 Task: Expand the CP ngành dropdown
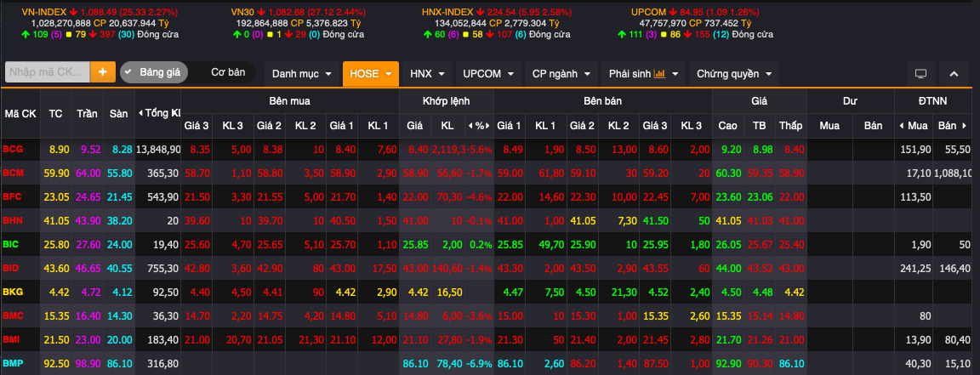(x=561, y=74)
